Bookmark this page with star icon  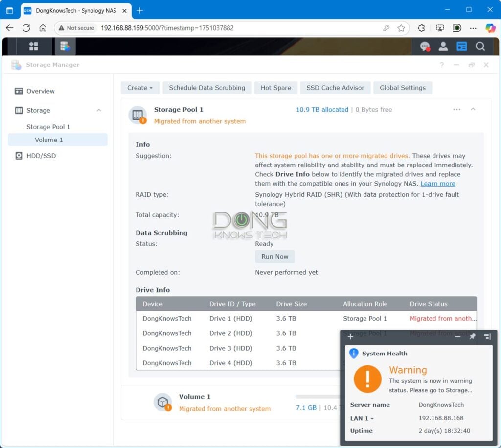[x=401, y=28]
